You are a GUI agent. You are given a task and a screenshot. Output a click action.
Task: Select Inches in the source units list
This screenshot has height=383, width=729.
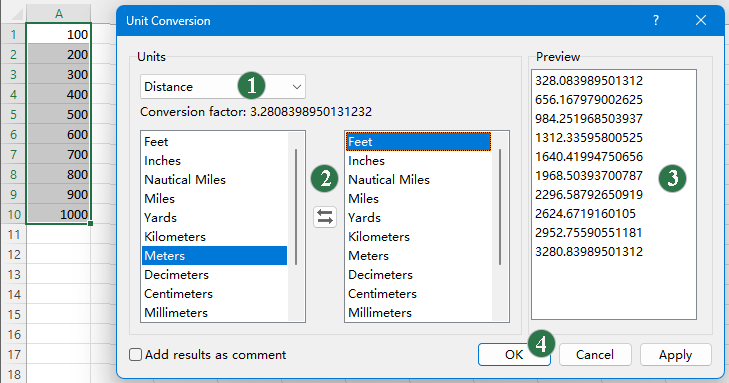214,161
